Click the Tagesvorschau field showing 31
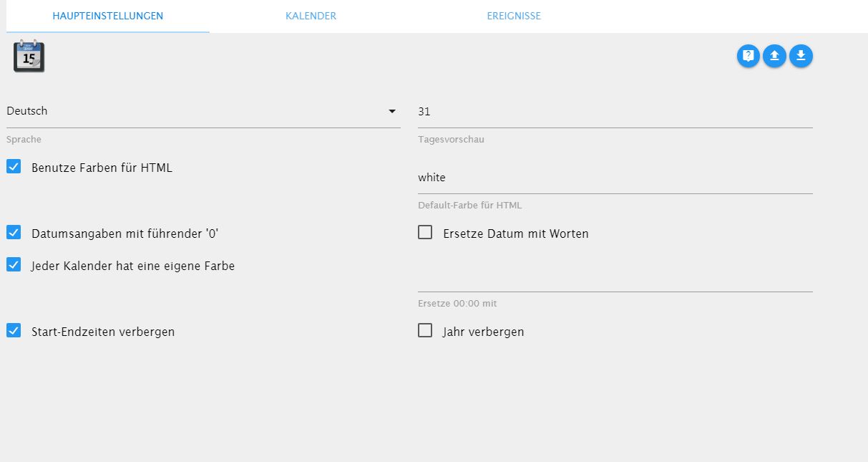868x462 pixels. tap(615, 112)
